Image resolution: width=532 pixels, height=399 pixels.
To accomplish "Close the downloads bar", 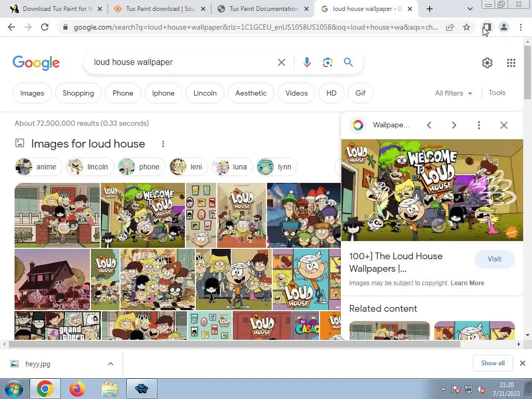I will coord(523,363).
